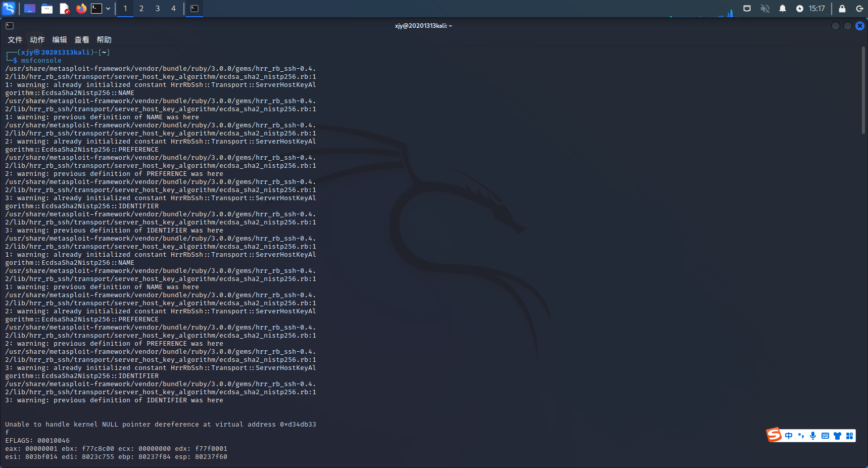Image resolution: width=868 pixels, height=468 pixels.
Task: Open the network connection tray icon
Action: tap(747, 9)
